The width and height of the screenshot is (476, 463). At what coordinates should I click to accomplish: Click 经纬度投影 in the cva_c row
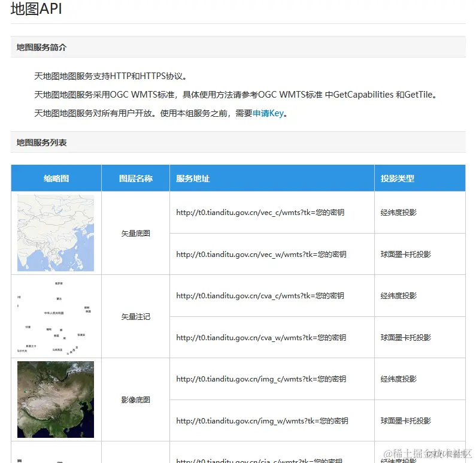(x=399, y=296)
